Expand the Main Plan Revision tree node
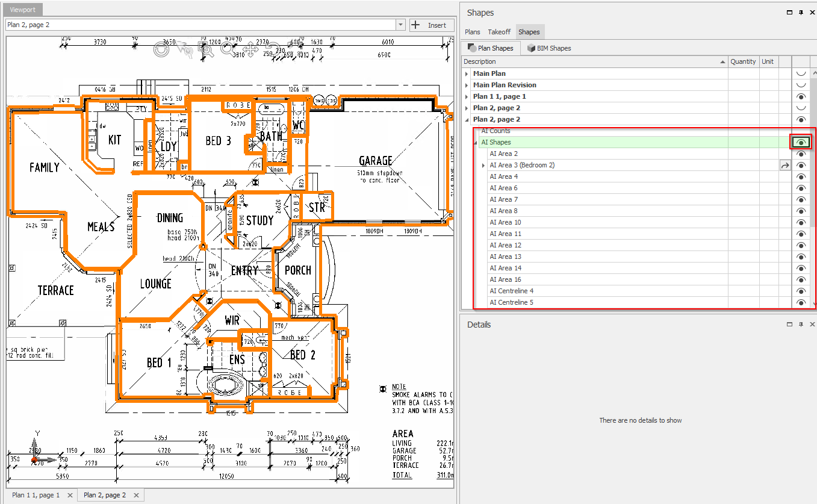The width and height of the screenshot is (817, 504). (x=467, y=85)
